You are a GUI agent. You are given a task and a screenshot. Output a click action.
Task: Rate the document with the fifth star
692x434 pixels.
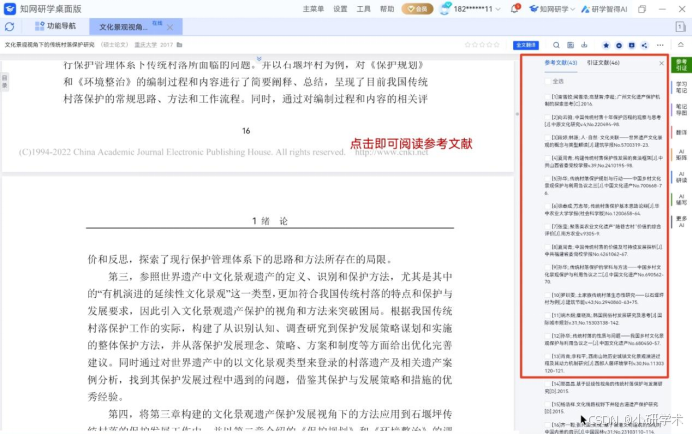(x=496, y=45)
